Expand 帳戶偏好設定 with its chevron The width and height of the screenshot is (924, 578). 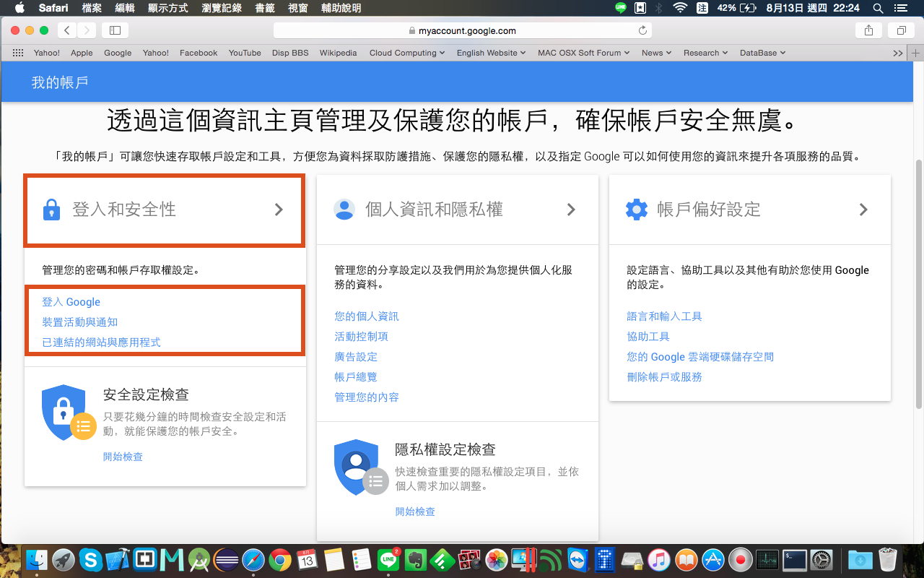[863, 210]
